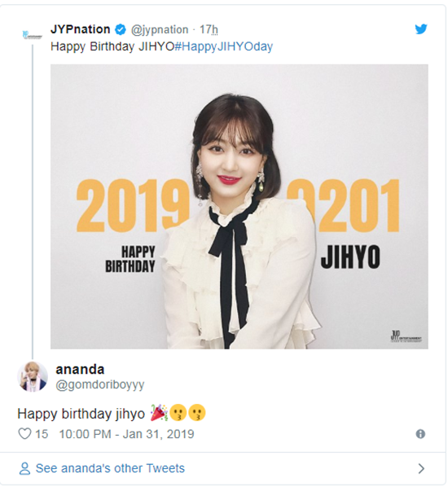Visit the @jypnation handle
Image resolution: width=448 pixels, height=487 pixels.
[160, 30]
